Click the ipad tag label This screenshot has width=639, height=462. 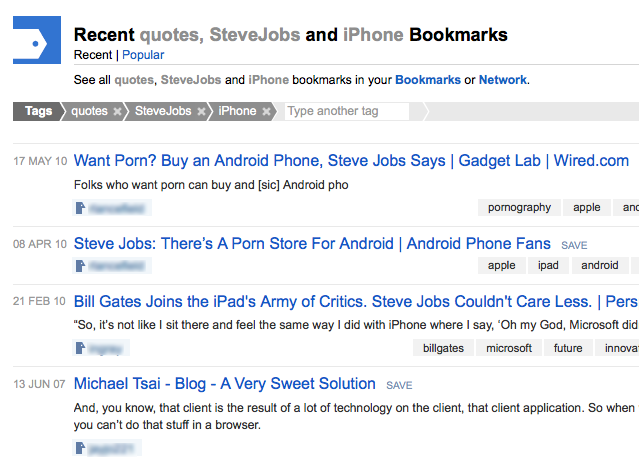tap(548, 266)
